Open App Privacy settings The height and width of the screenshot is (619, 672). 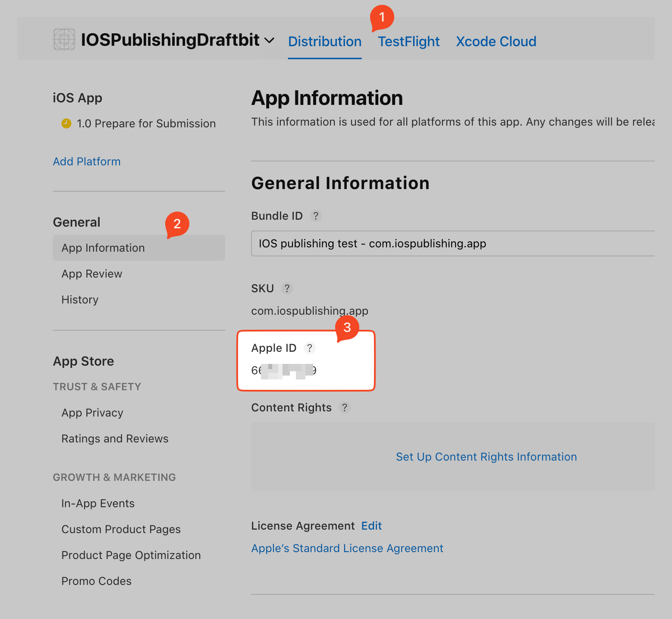pyautogui.click(x=92, y=413)
